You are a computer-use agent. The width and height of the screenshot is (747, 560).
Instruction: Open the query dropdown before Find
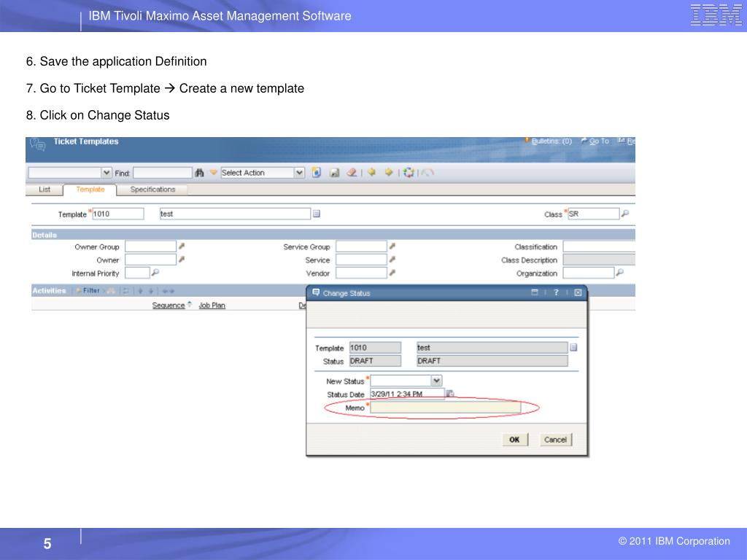[x=107, y=172]
